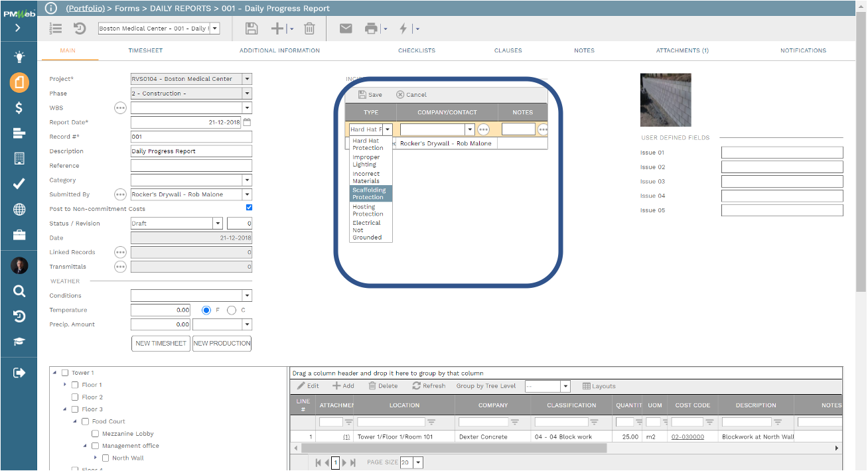Viewport: 868px width, 471px height.
Task: Open the record list view toolbar icon
Action: 56,29
